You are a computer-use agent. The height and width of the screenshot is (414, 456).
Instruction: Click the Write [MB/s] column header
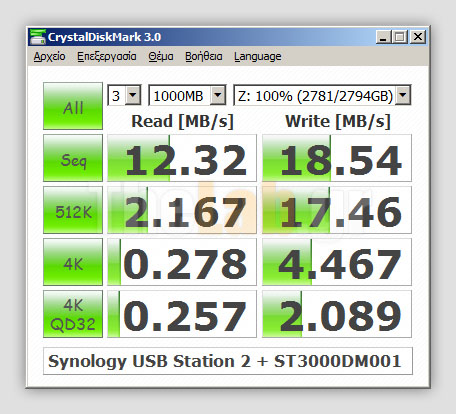tap(338, 121)
